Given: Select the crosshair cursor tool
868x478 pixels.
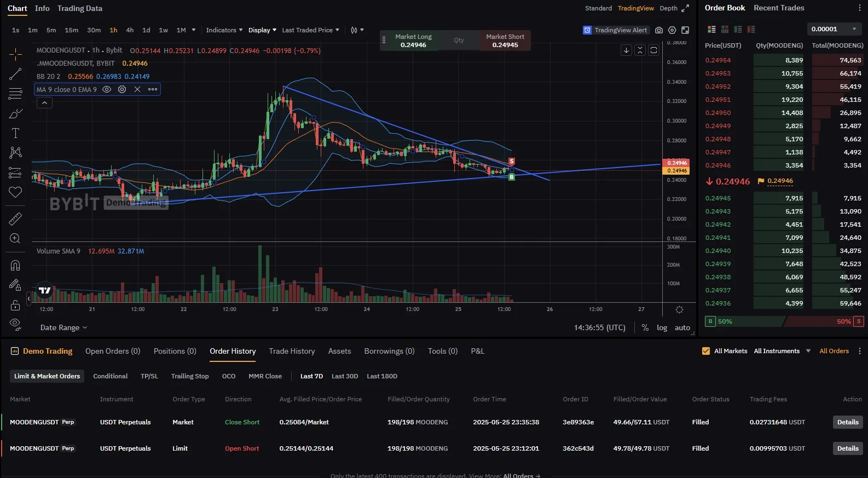Looking at the screenshot, I should pyautogui.click(x=15, y=54).
